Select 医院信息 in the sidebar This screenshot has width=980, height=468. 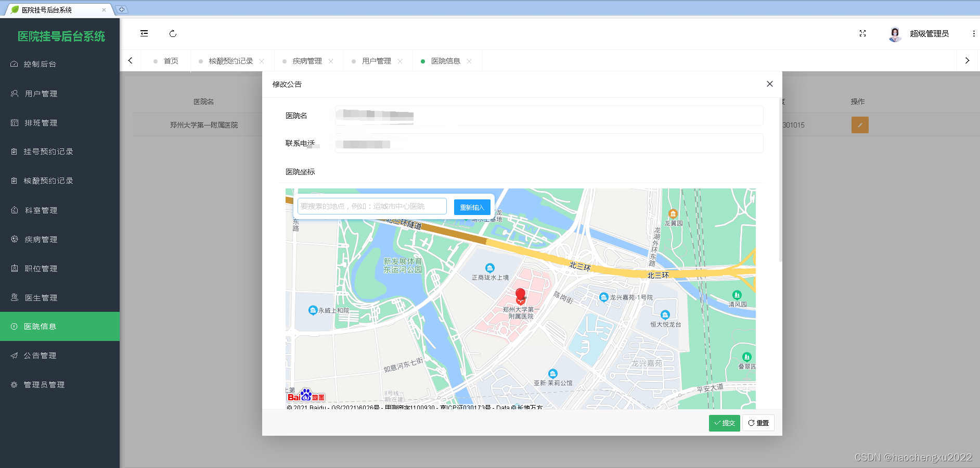coord(60,326)
